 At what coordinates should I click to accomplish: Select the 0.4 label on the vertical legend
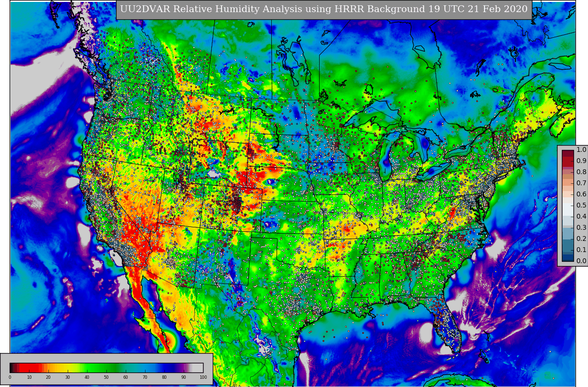pyautogui.click(x=581, y=217)
